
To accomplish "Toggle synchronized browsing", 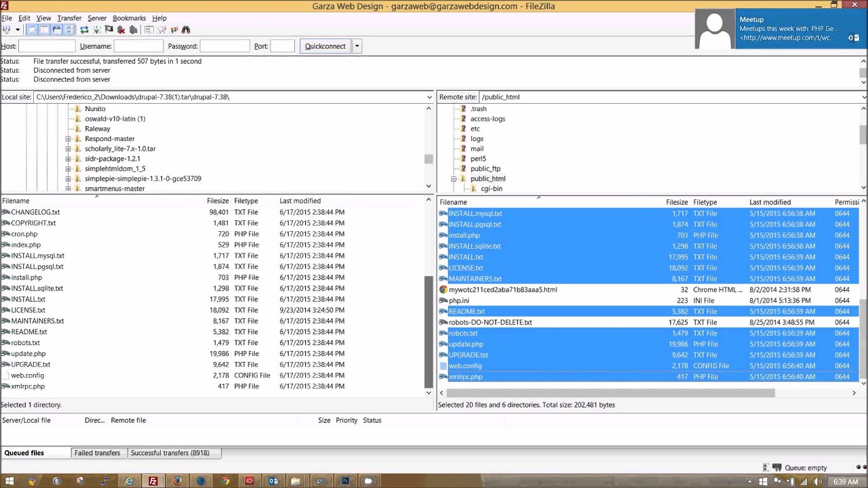I will [174, 30].
